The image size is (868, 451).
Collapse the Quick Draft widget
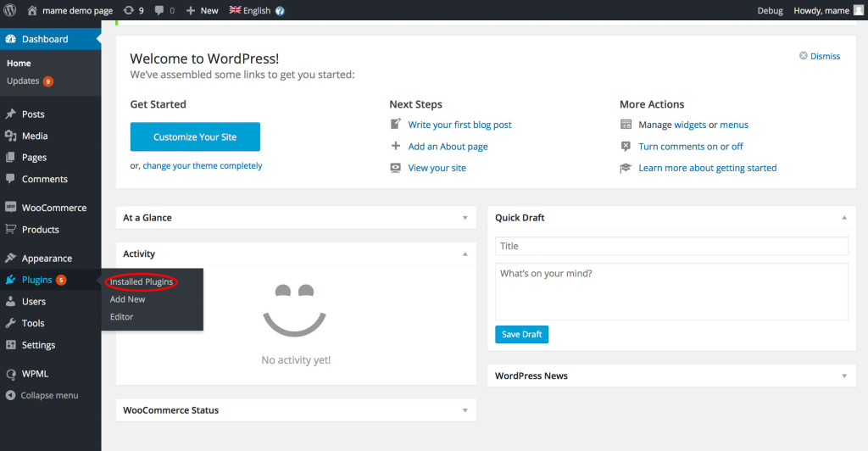tap(844, 218)
